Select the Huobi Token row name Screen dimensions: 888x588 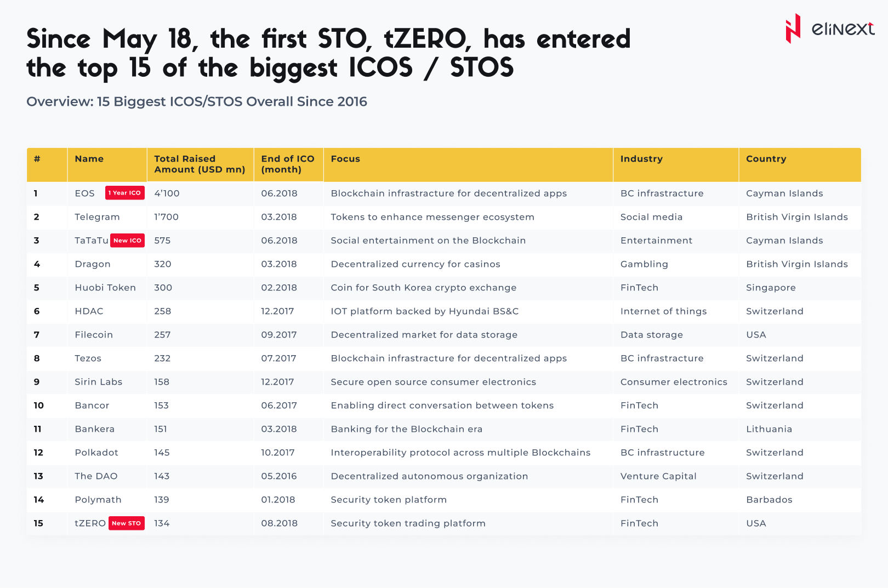[105, 288]
